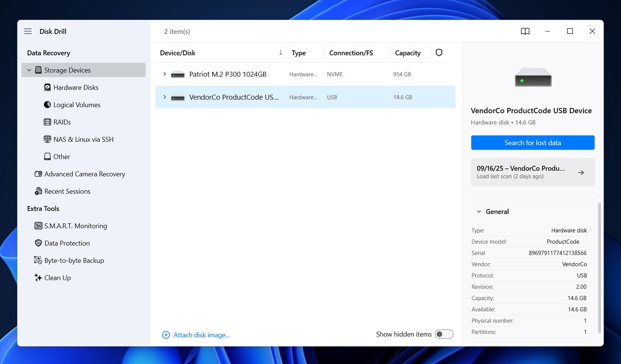
Task: Expand the Patriot M.2 P300 disk
Action: [x=164, y=74]
